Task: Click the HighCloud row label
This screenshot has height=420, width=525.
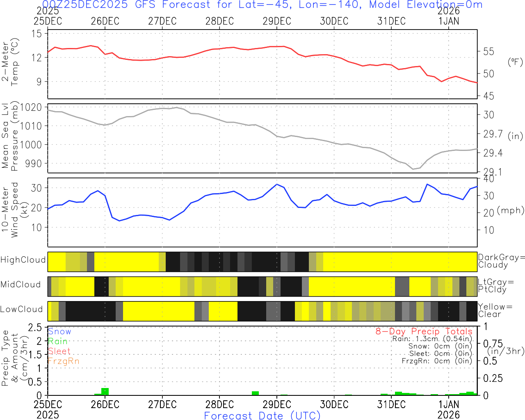Action: click(x=23, y=260)
